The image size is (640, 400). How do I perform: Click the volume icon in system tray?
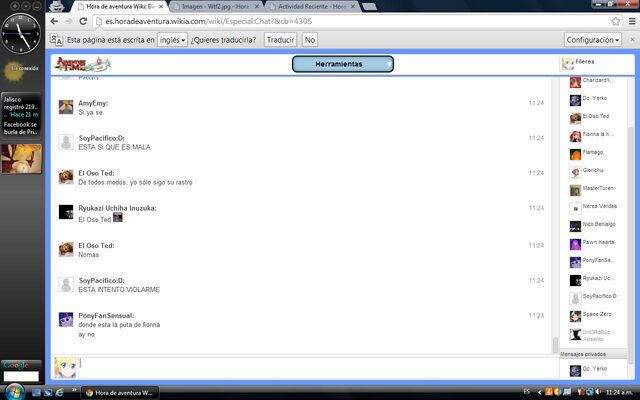click(598, 392)
